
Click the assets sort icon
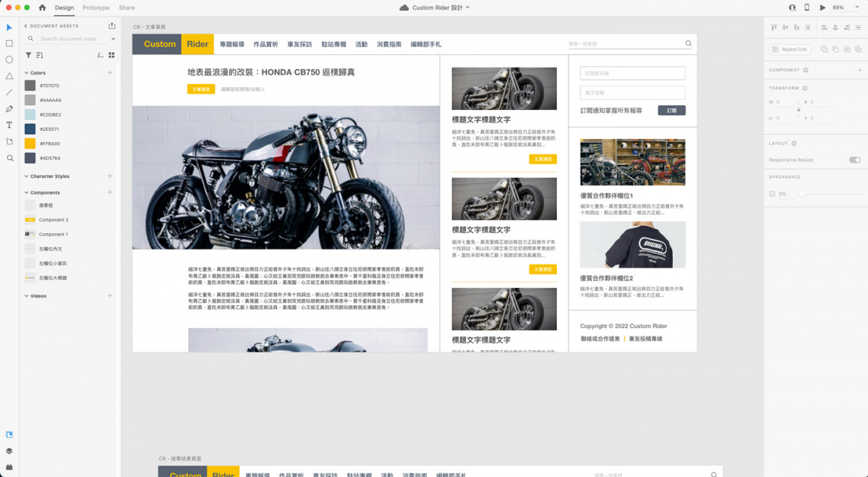39,55
